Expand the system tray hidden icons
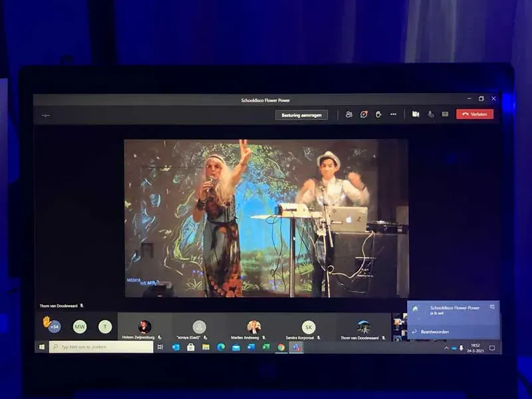Screen dimensions: 532x399 tap(446, 348)
